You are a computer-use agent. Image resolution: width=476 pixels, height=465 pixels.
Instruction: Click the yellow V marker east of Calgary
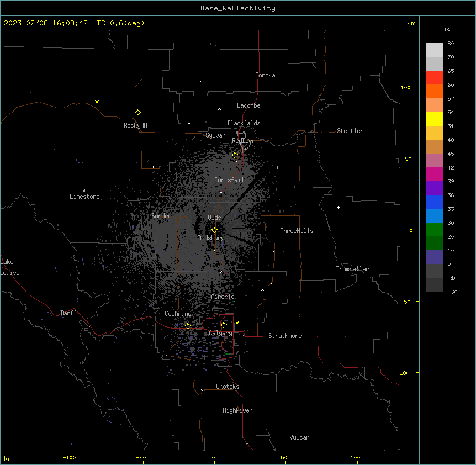pyautogui.click(x=237, y=323)
